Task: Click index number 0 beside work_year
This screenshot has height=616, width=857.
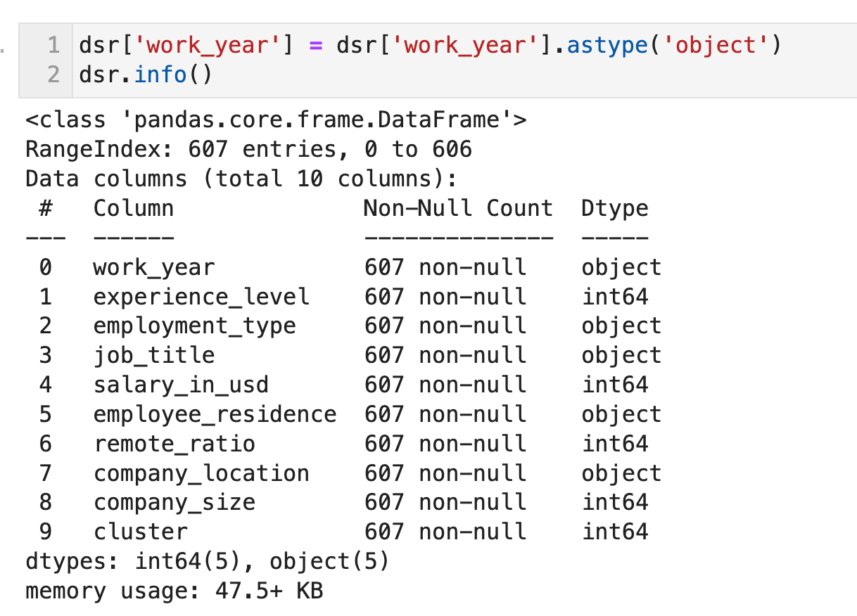Action: [x=46, y=267]
